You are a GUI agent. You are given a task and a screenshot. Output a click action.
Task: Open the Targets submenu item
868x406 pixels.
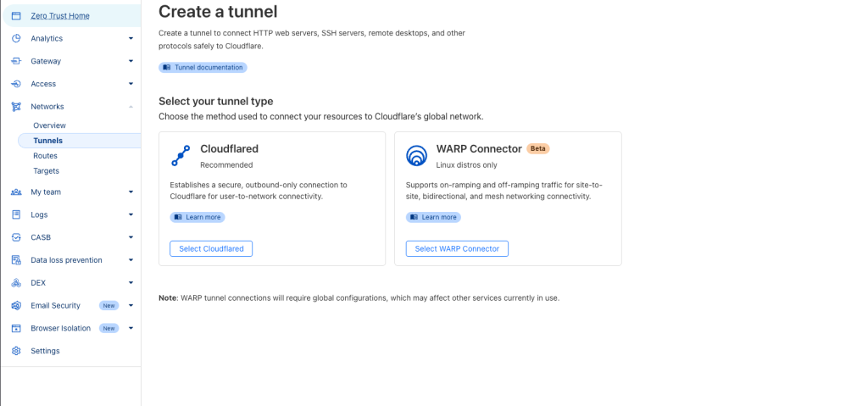46,170
